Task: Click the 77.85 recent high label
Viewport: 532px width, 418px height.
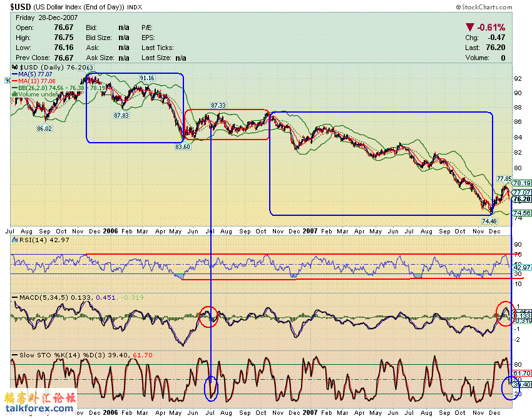Action: (x=504, y=179)
